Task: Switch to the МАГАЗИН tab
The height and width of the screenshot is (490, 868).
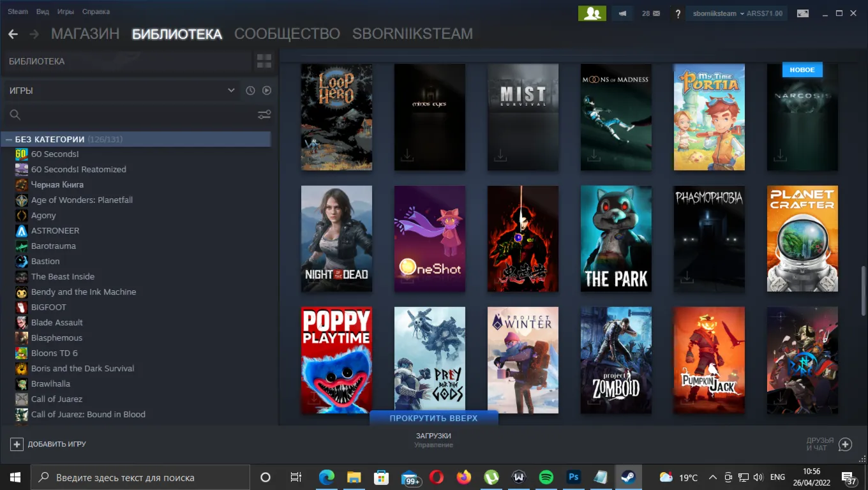Action: (85, 34)
